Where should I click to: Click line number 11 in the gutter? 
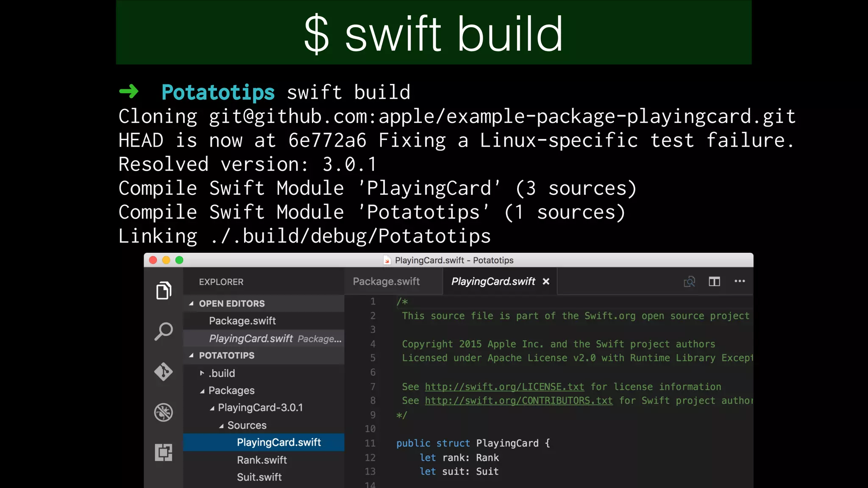point(370,443)
